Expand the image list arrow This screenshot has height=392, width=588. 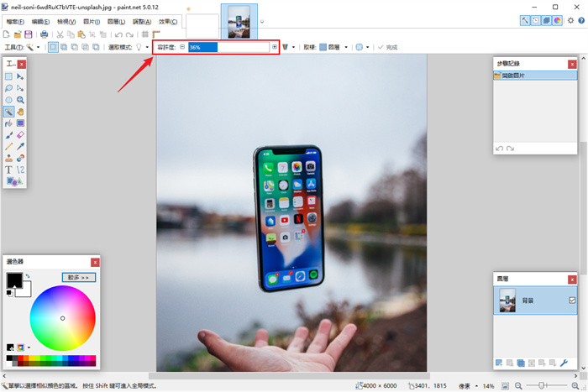261,21
